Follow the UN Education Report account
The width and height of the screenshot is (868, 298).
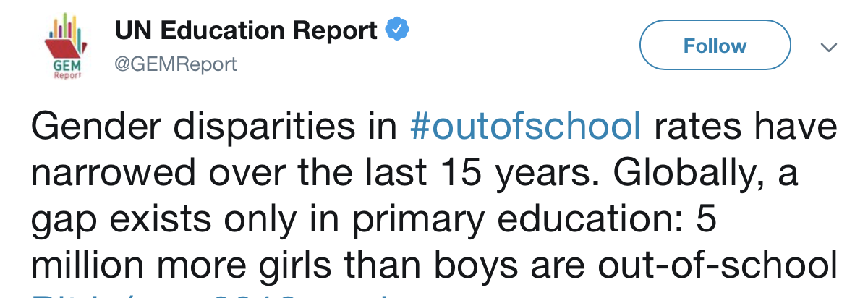[x=715, y=46]
